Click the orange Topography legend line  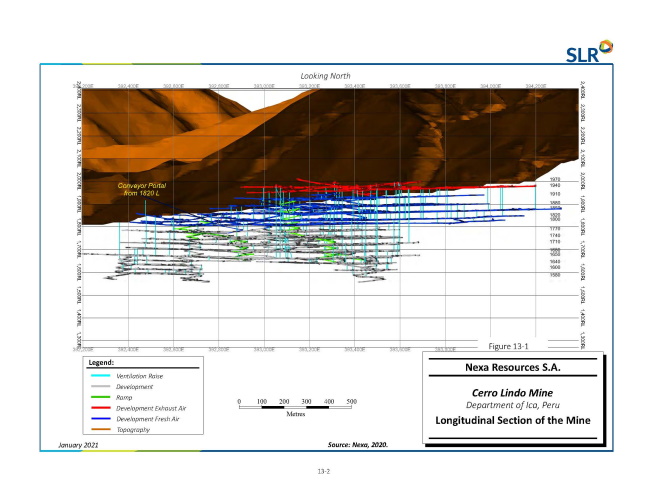pos(101,430)
